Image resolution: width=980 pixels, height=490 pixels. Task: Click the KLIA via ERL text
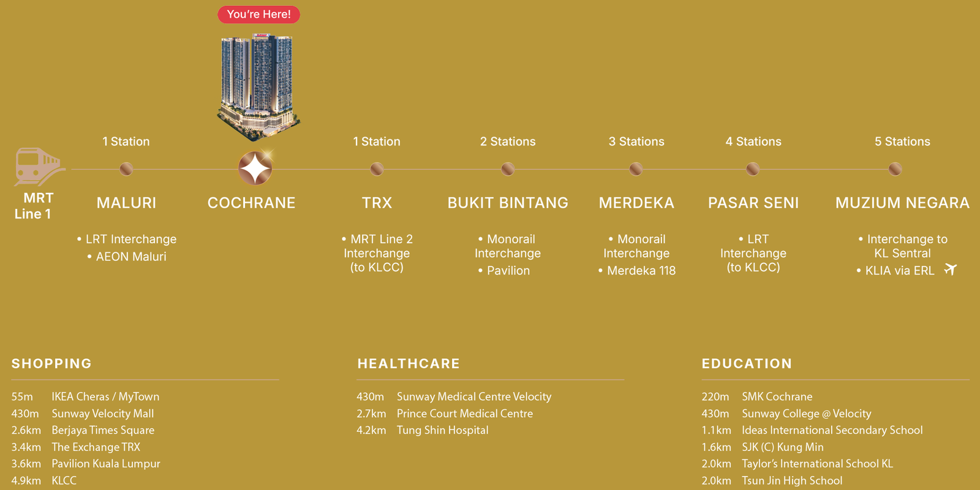pyautogui.click(x=895, y=270)
